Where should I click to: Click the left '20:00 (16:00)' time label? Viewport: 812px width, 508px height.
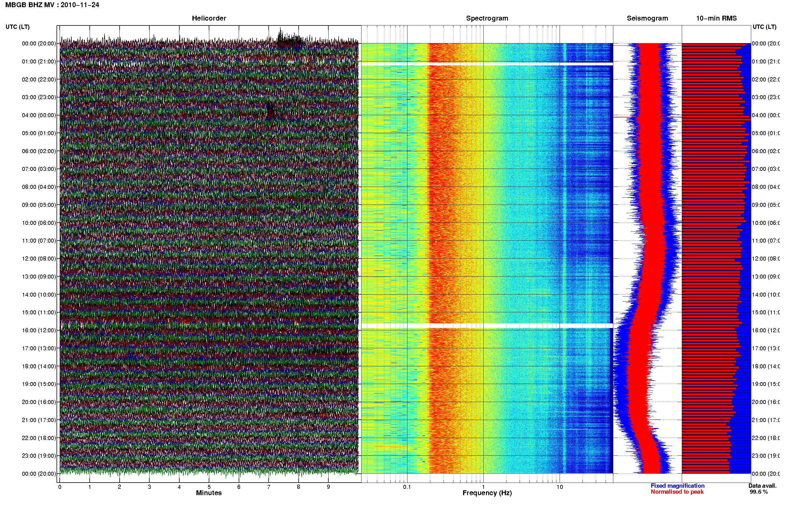pos(39,402)
